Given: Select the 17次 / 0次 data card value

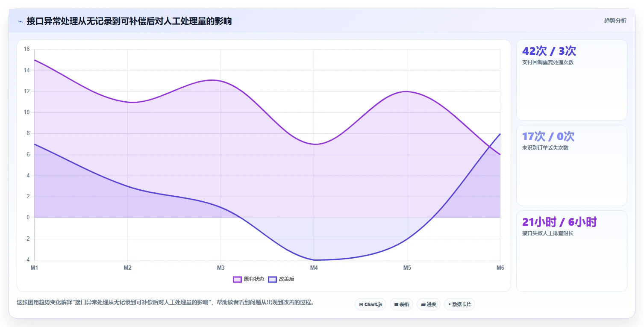Looking at the screenshot, I should click(x=548, y=136).
